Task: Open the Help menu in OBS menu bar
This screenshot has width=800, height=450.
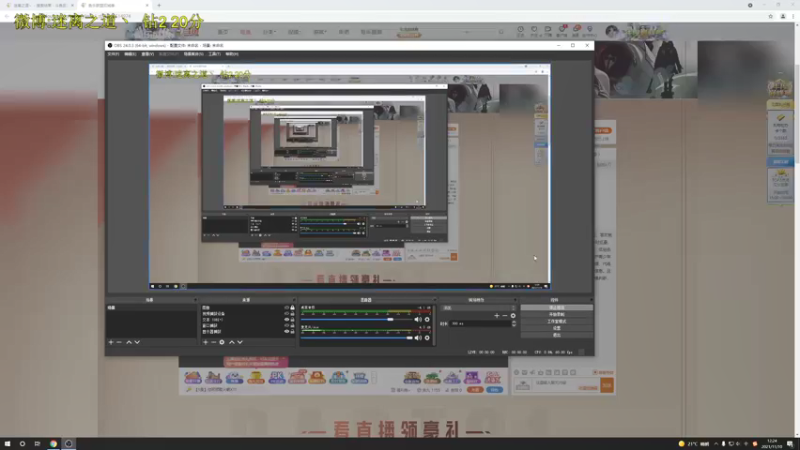Action: click(x=232, y=54)
